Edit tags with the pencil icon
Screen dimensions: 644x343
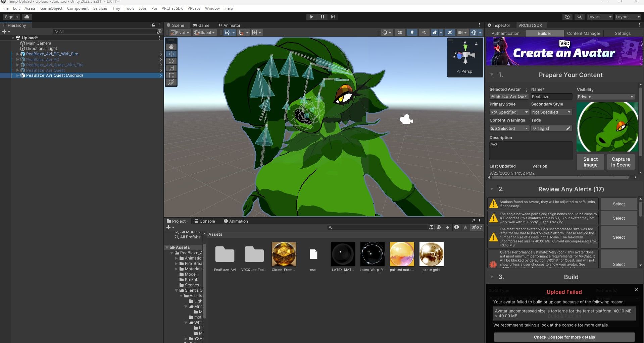[x=568, y=128]
